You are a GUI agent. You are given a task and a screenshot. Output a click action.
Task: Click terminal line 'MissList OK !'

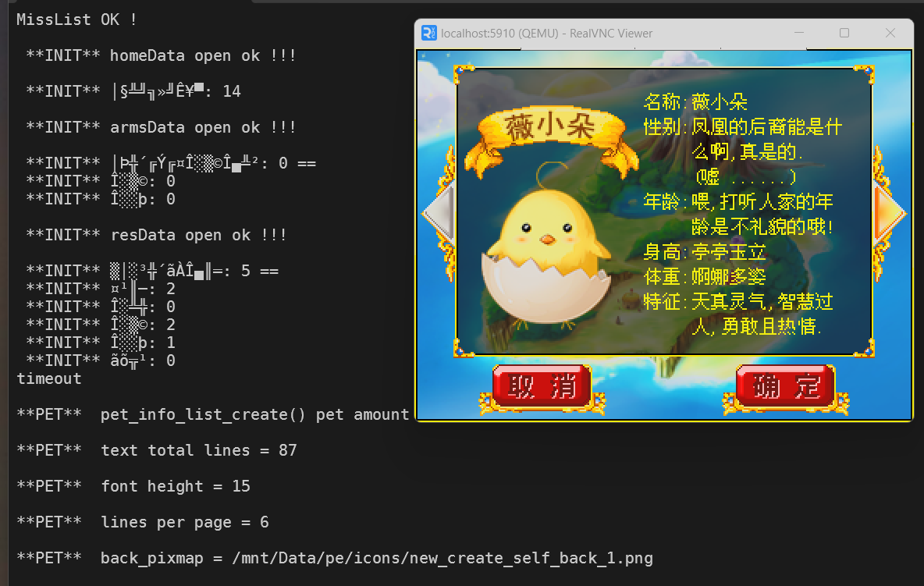pyautogui.click(x=77, y=20)
